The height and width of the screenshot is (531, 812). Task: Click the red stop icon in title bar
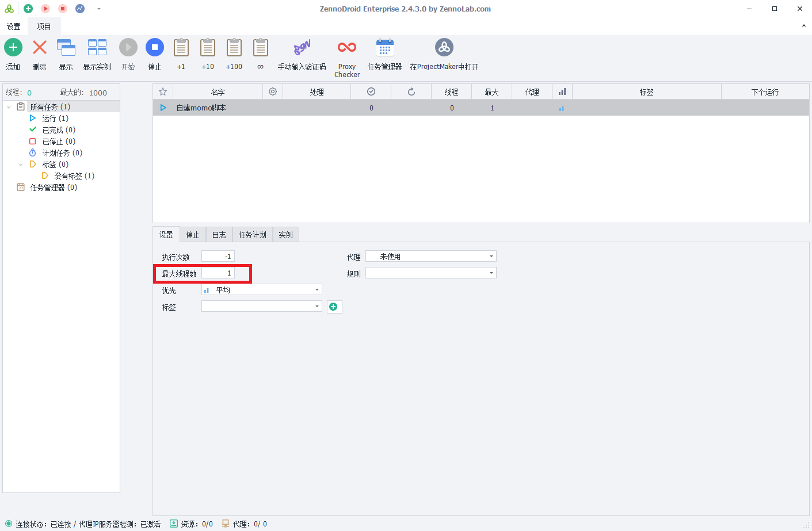pos(63,9)
